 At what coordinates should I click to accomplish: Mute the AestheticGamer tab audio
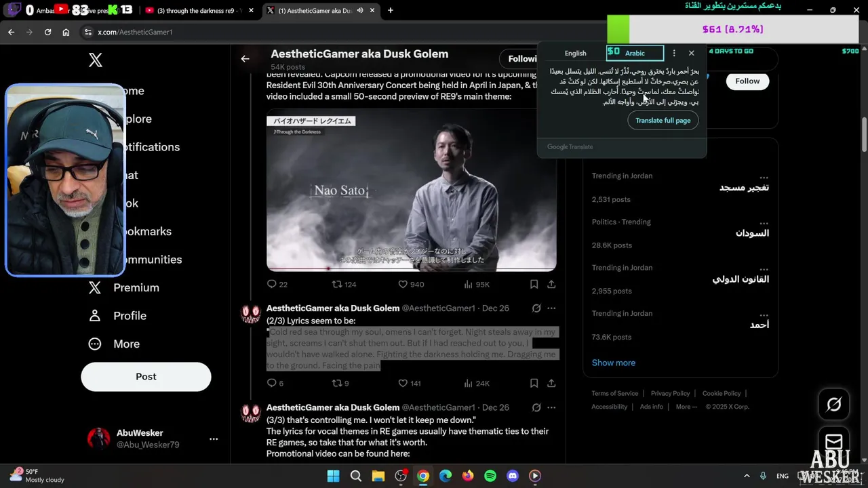click(x=360, y=10)
